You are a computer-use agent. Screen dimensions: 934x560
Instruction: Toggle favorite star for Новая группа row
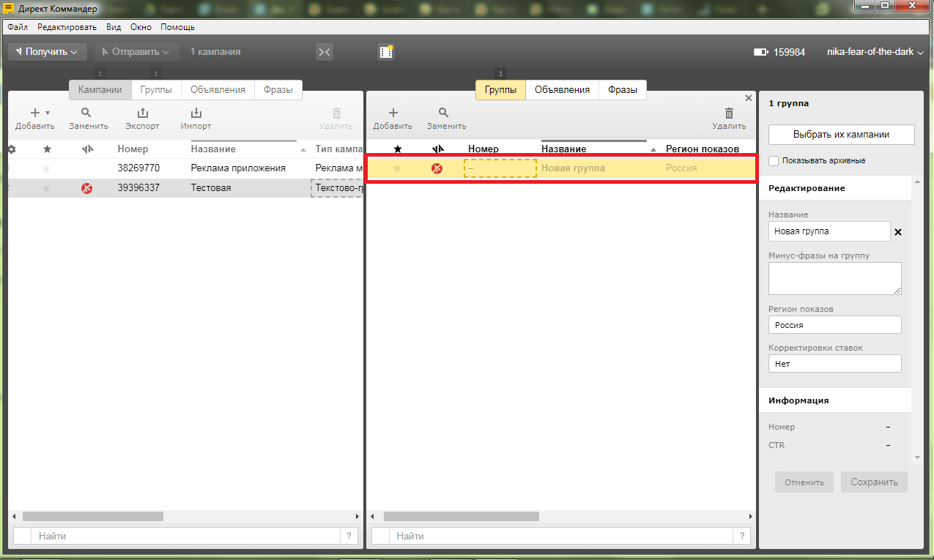(x=398, y=168)
